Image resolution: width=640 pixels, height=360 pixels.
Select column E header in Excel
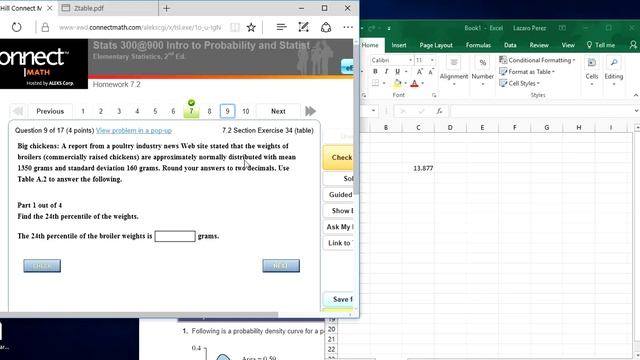point(482,127)
